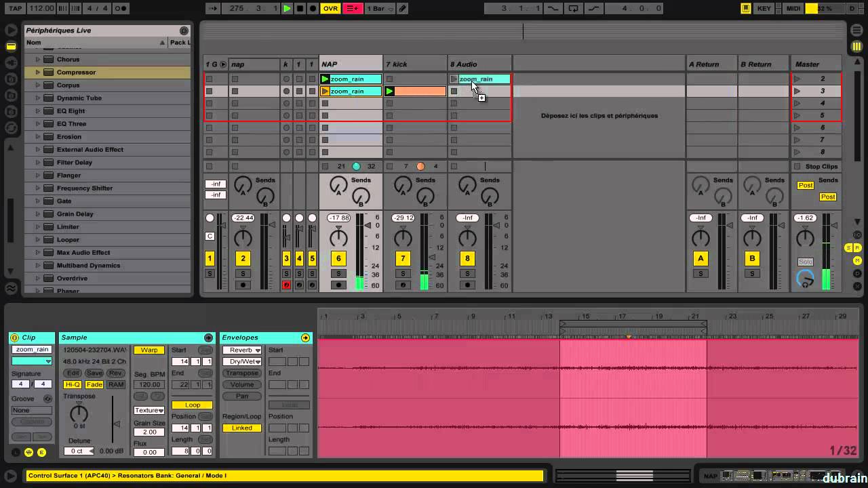
Task: Launch zoom_rain clip in NAP track first slot
Action: pyautogui.click(x=325, y=79)
